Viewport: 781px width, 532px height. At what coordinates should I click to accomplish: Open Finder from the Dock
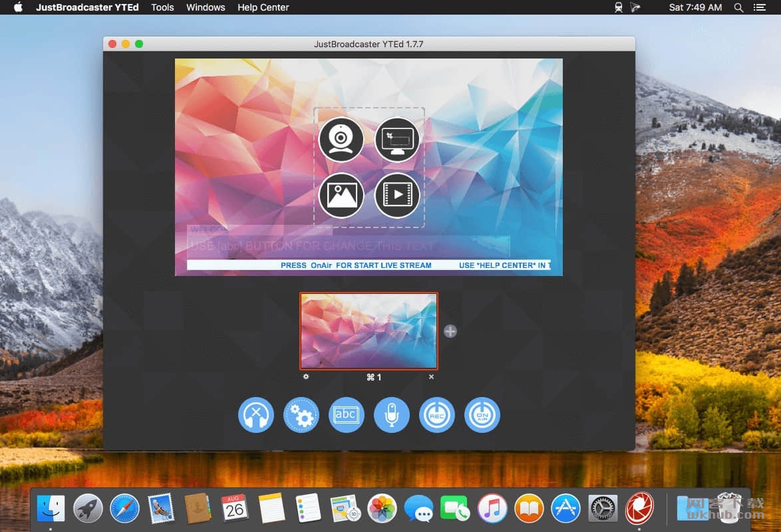51,509
